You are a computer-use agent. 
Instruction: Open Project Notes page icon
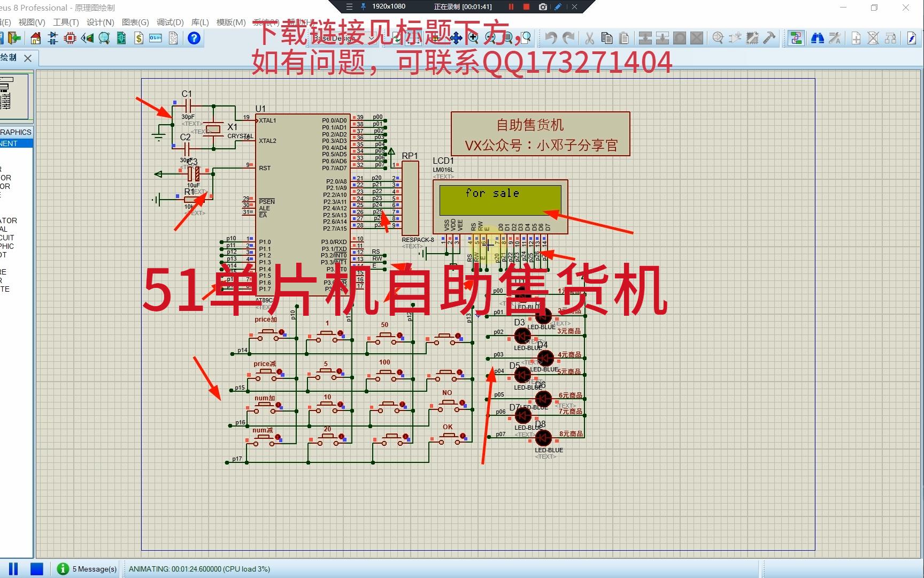click(173, 38)
